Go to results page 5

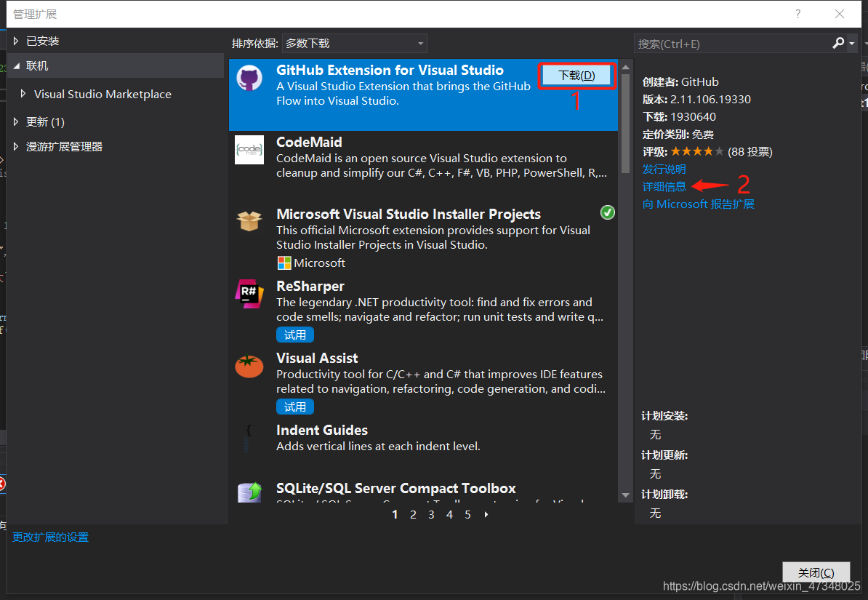(x=467, y=515)
